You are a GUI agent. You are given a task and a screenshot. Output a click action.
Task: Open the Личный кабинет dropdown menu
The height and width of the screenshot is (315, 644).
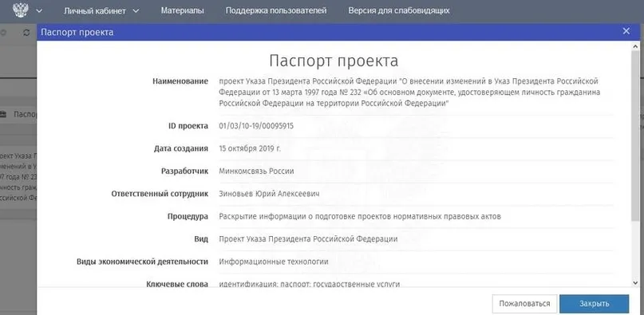click(101, 10)
